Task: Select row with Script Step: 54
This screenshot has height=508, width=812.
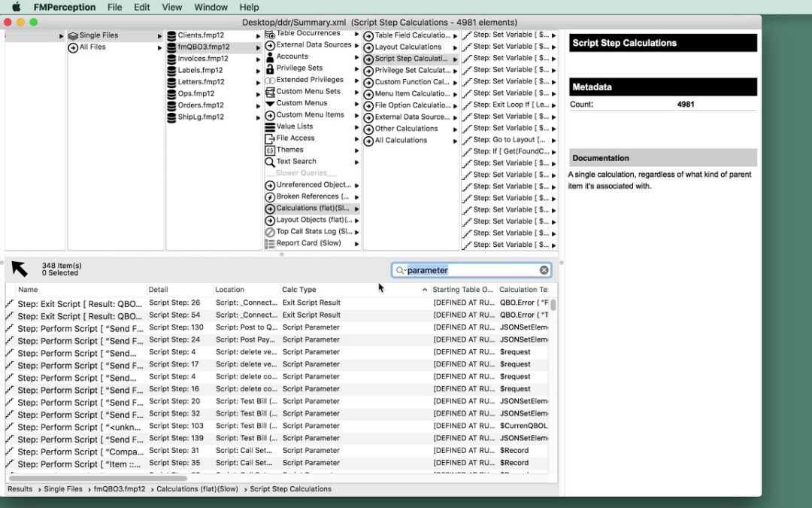Action: pyautogui.click(x=277, y=315)
